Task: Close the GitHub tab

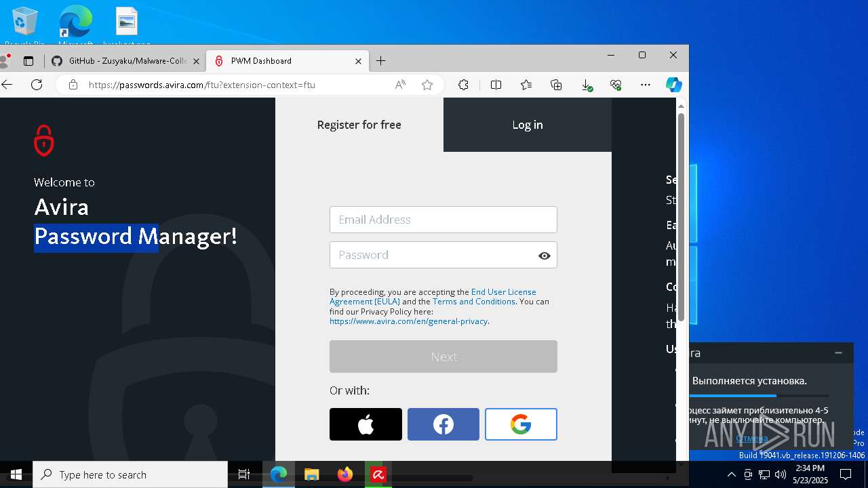Action: click(196, 61)
